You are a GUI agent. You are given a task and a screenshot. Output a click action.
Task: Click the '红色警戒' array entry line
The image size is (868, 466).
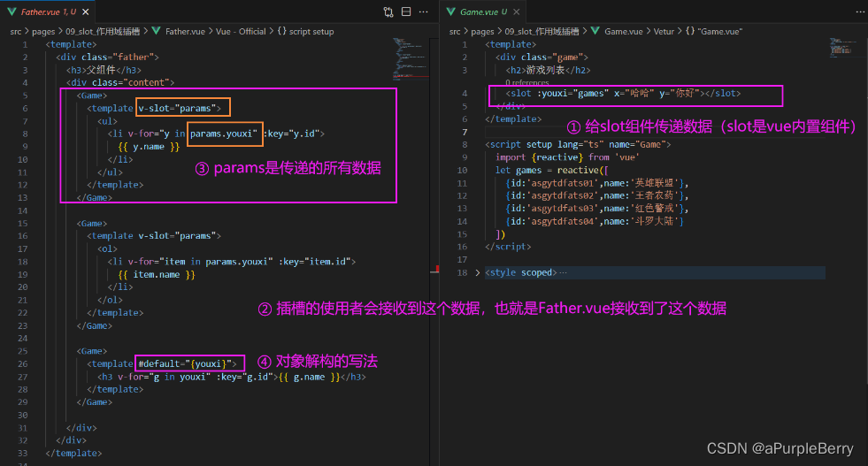[597, 208]
